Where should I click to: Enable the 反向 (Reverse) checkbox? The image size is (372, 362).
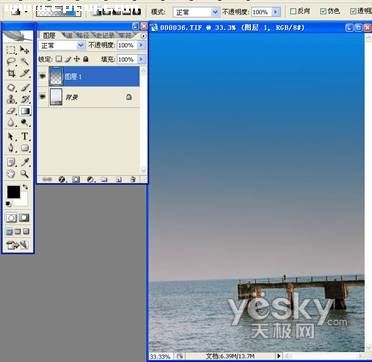[x=293, y=11]
